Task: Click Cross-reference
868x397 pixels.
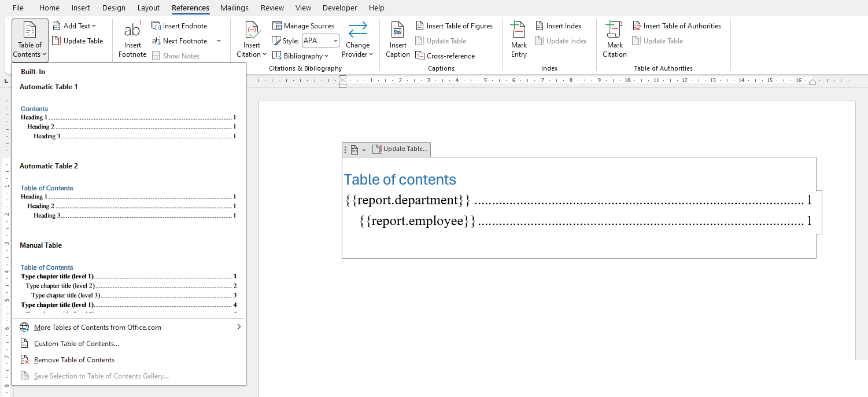Action: click(445, 56)
